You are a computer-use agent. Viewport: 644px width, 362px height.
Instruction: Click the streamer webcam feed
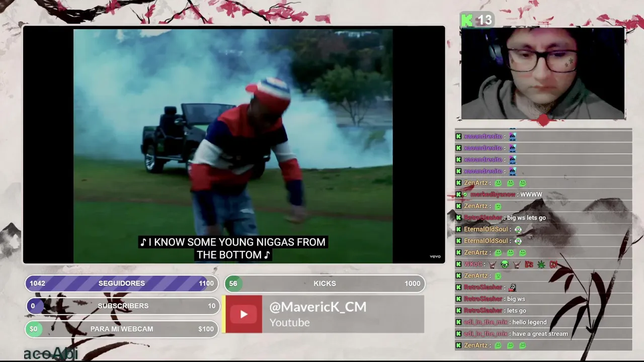[543, 73]
